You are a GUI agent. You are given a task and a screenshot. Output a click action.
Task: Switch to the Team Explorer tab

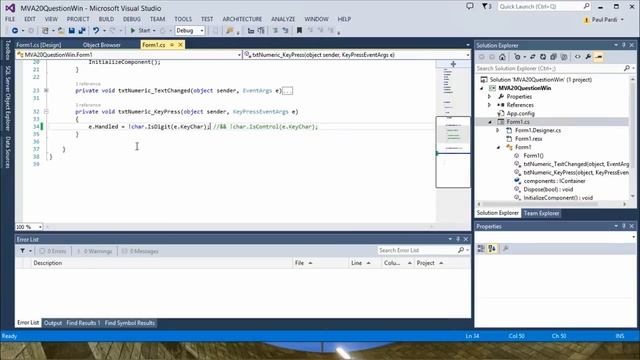[541, 213]
